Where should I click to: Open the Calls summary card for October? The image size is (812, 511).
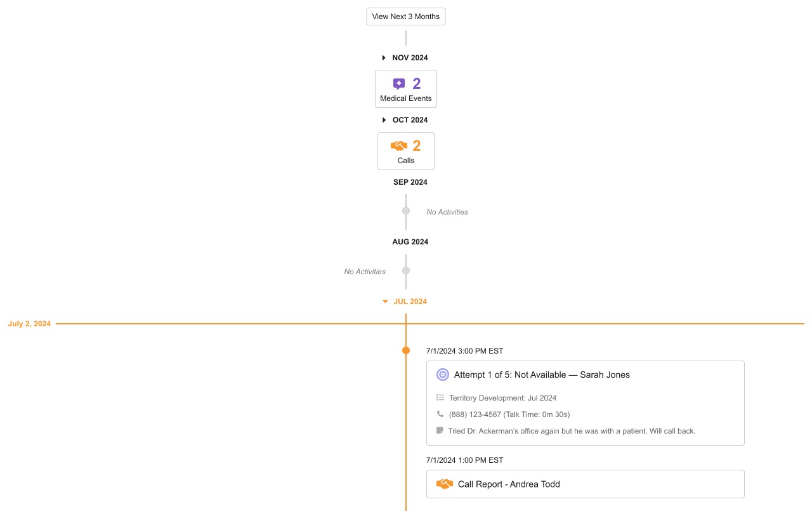[x=406, y=152]
